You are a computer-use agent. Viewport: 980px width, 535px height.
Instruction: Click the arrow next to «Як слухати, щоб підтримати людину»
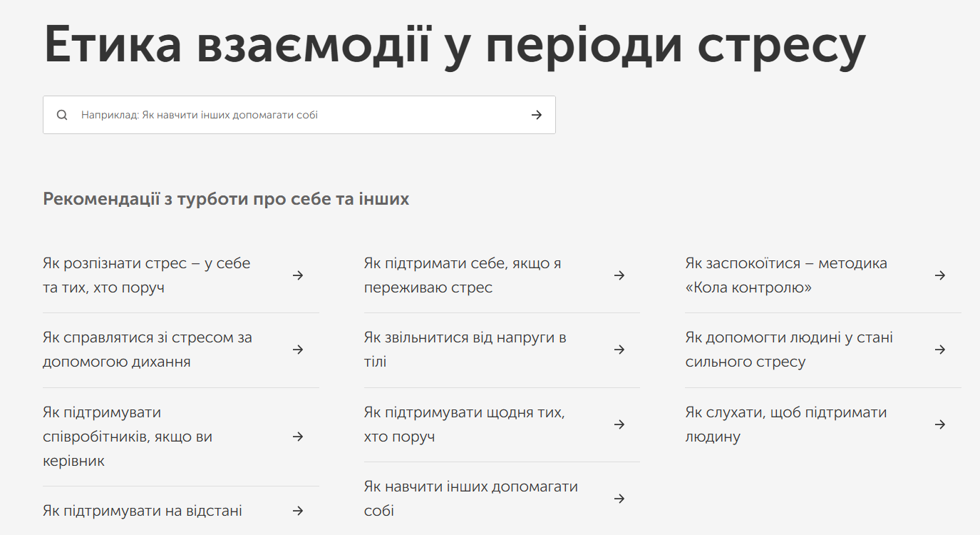click(x=940, y=424)
